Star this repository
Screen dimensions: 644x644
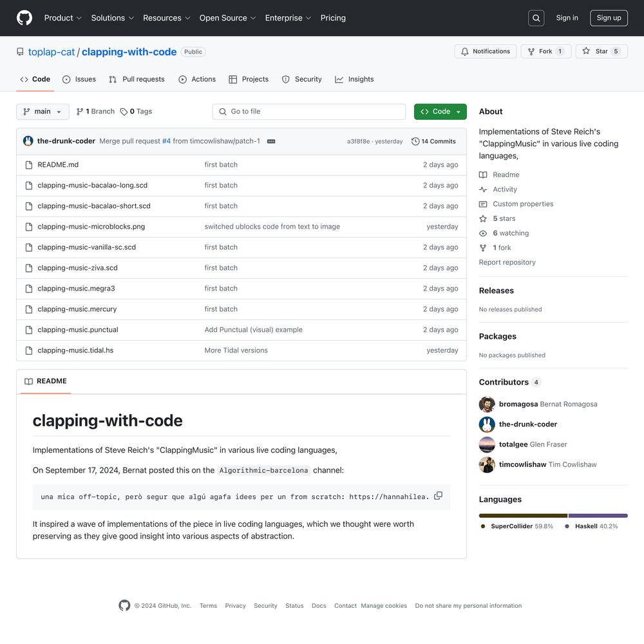click(x=601, y=52)
